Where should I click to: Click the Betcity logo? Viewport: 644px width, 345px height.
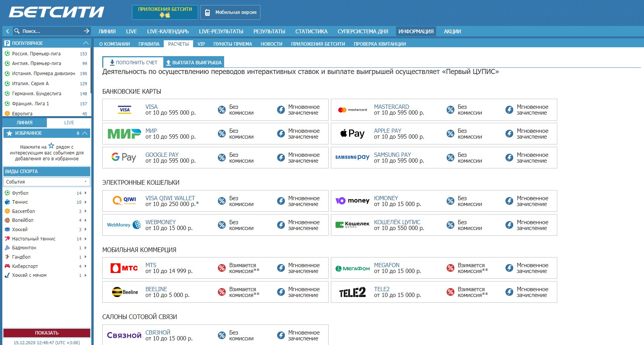click(x=57, y=12)
